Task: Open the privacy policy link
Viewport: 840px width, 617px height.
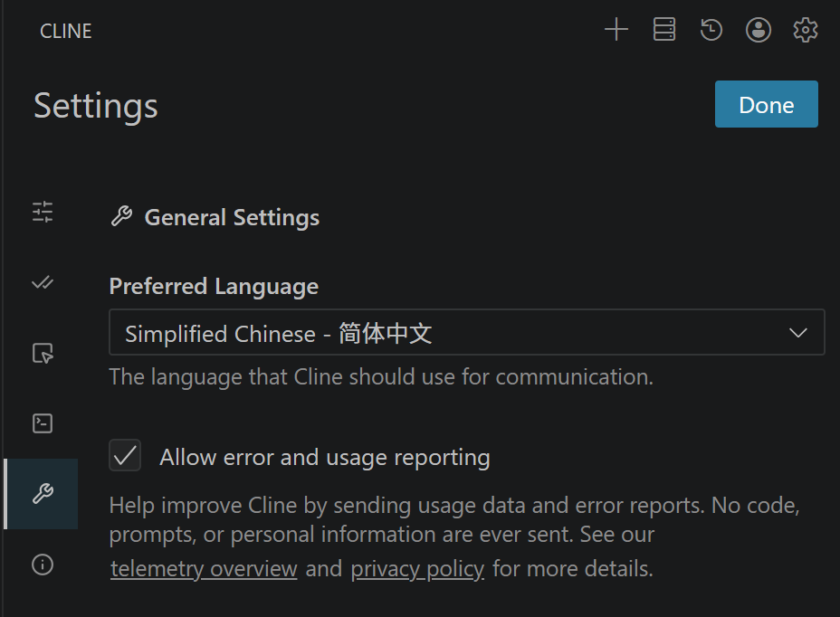Action: click(x=417, y=569)
